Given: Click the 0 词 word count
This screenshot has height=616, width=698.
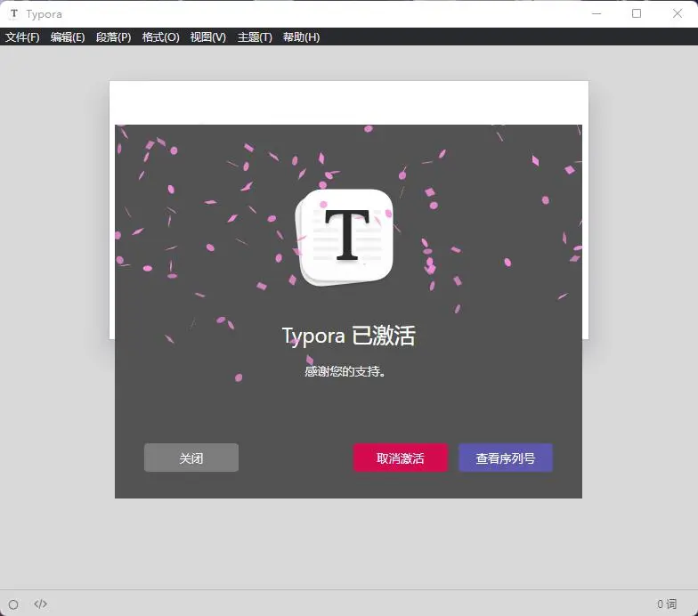Looking at the screenshot, I should [667, 604].
